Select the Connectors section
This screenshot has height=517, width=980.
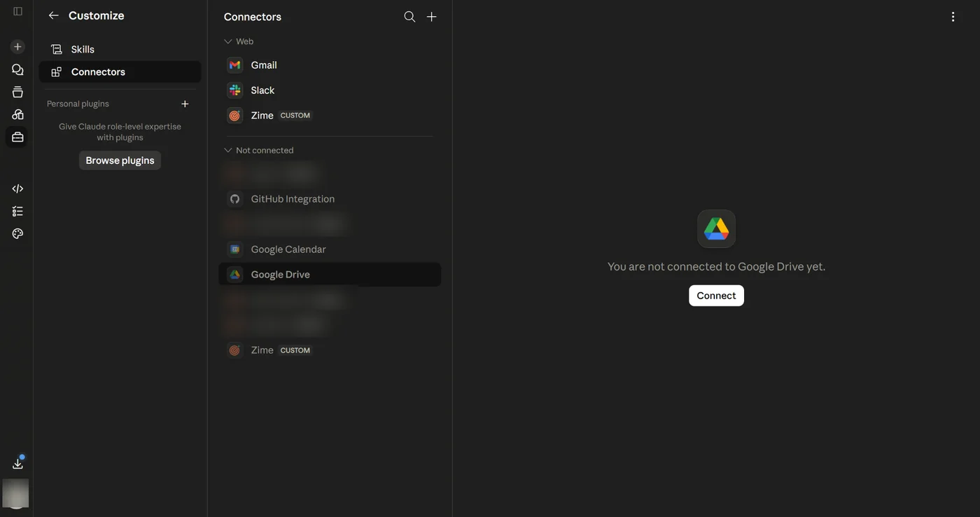coord(120,71)
